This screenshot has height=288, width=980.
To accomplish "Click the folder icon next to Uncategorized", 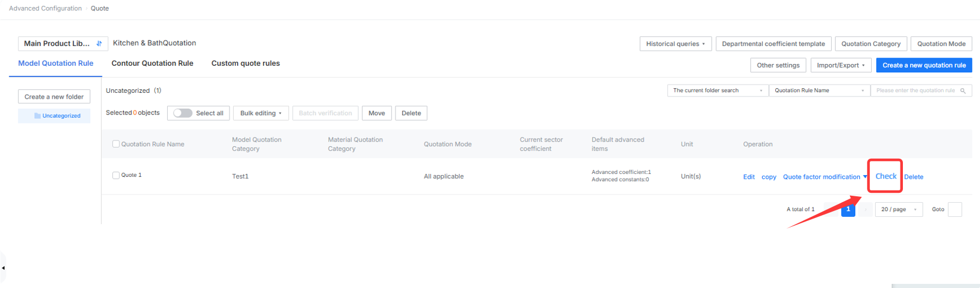I will 37,116.
